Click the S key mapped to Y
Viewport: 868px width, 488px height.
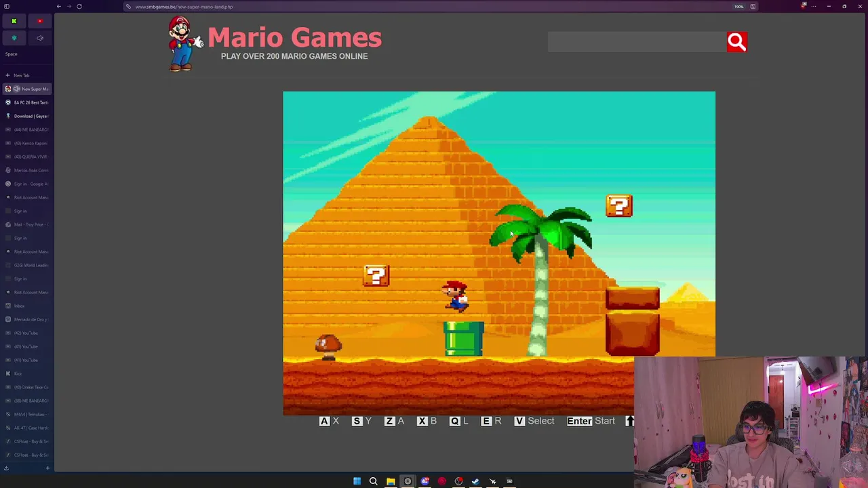coord(357,421)
